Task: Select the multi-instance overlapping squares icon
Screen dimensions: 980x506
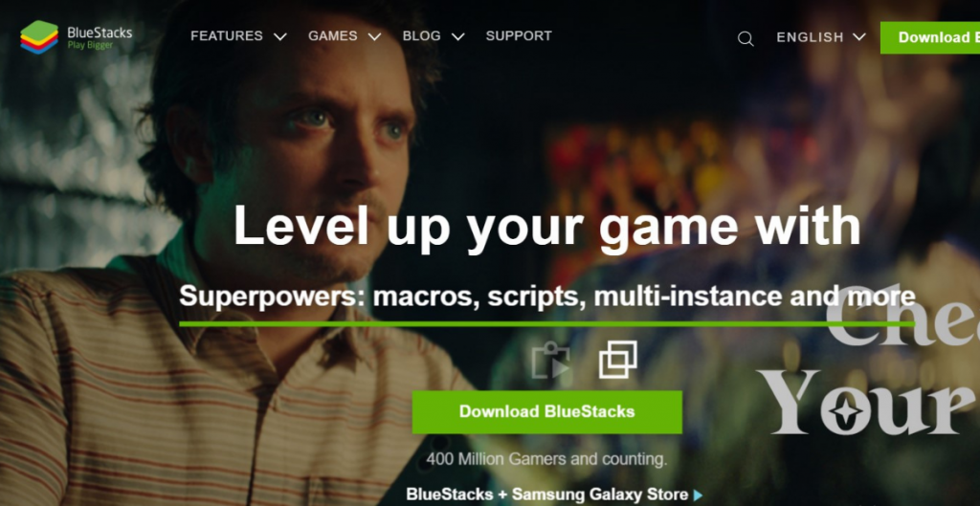Action: [618, 360]
